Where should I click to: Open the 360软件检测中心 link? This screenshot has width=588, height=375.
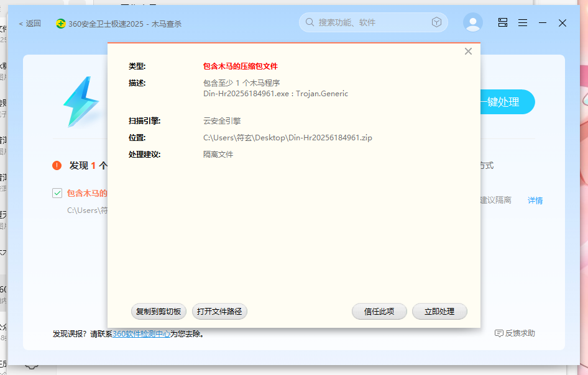[x=141, y=334]
